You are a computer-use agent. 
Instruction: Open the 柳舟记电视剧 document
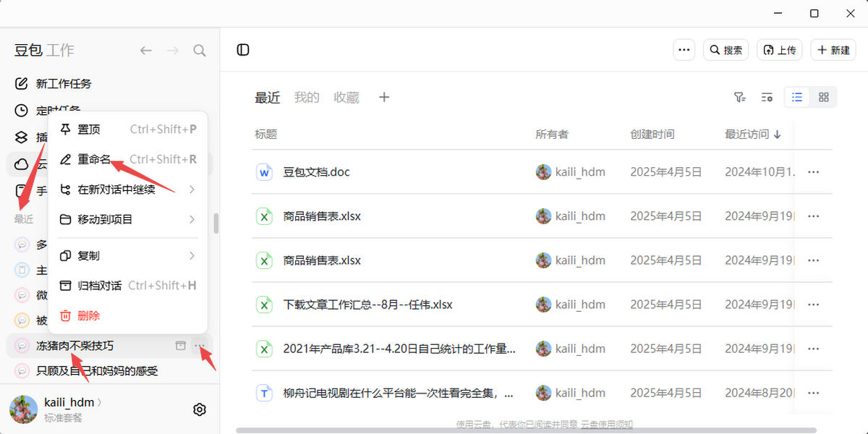click(399, 393)
